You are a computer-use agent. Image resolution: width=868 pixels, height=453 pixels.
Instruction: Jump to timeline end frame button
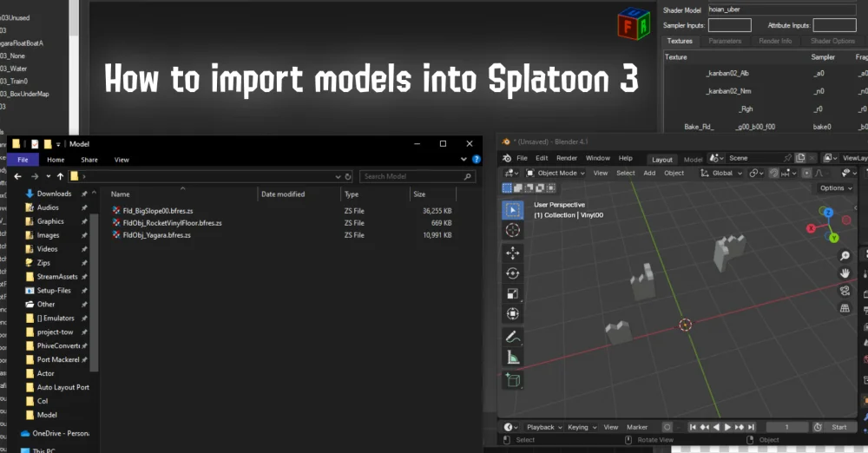[x=751, y=427]
